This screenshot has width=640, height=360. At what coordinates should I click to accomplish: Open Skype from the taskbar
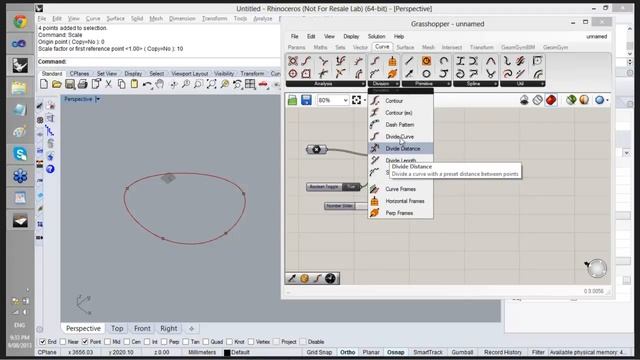(x=20, y=153)
